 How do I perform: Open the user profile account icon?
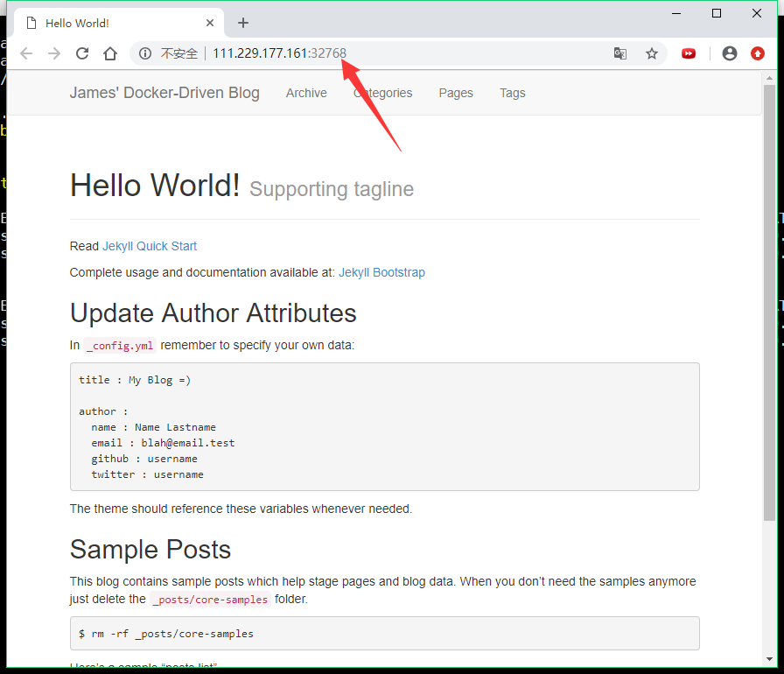click(730, 53)
